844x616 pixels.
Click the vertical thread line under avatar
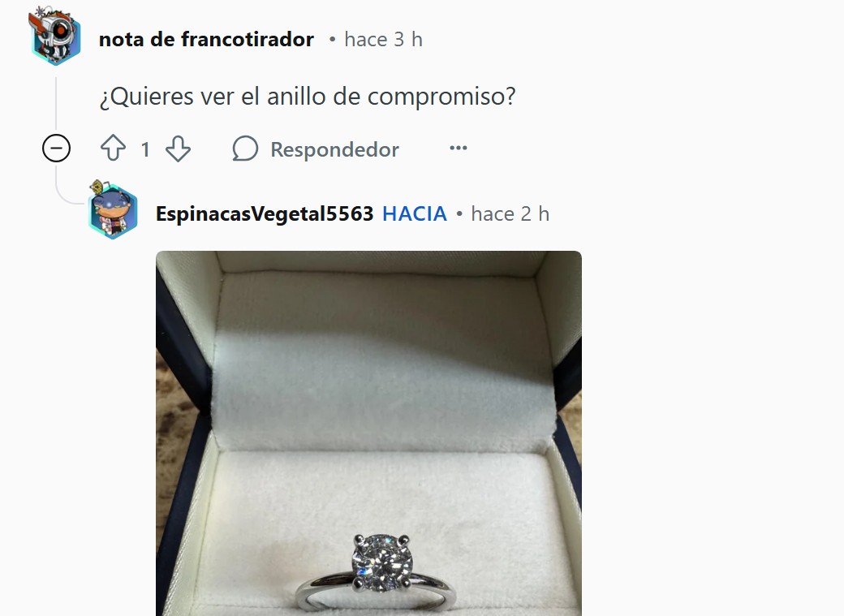[x=56, y=105]
